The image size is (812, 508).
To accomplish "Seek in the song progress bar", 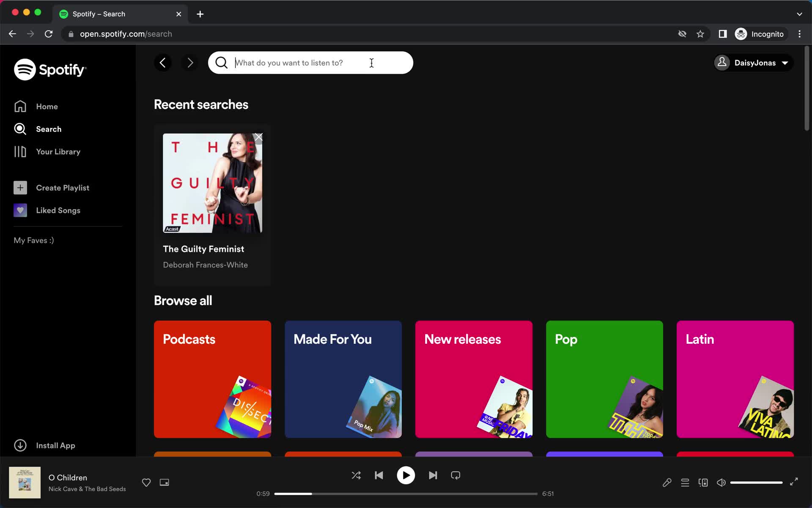I will [406, 494].
